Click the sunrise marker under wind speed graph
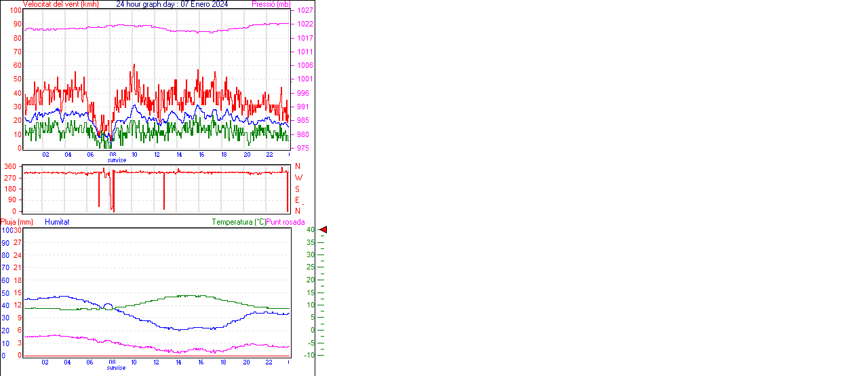Screen dimensions: 868x376 (x=116, y=160)
